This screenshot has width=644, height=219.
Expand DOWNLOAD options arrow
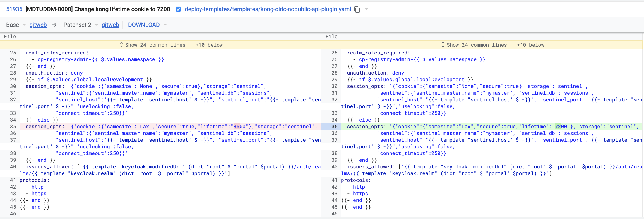click(x=165, y=25)
